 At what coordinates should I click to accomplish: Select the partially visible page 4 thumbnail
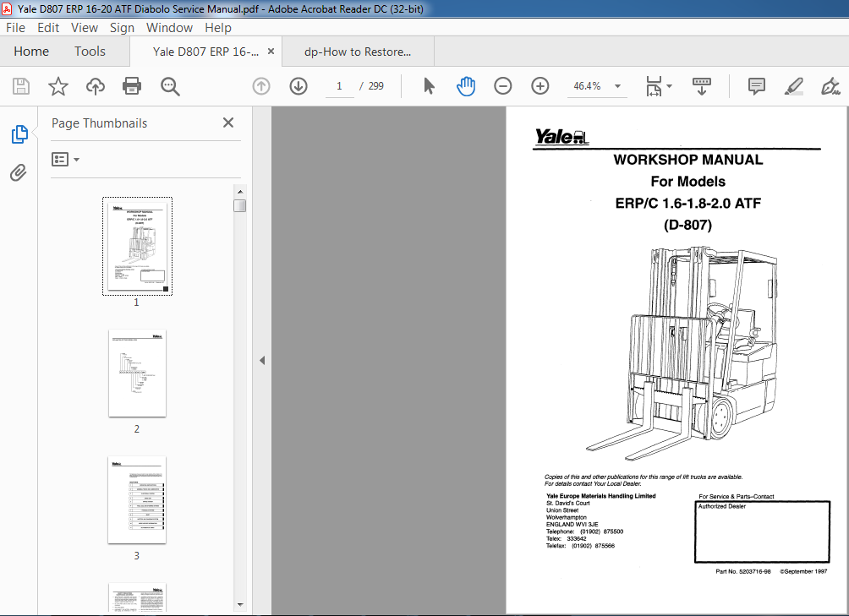137,597
